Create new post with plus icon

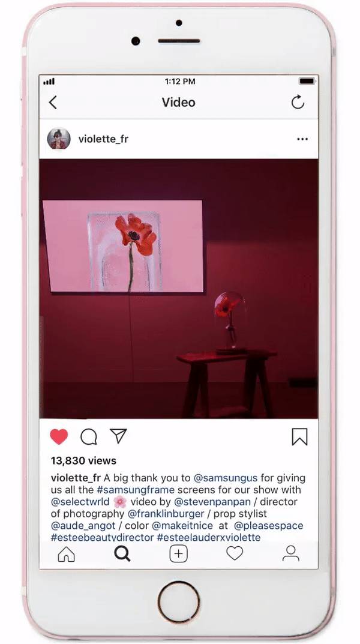pos(179,553)
